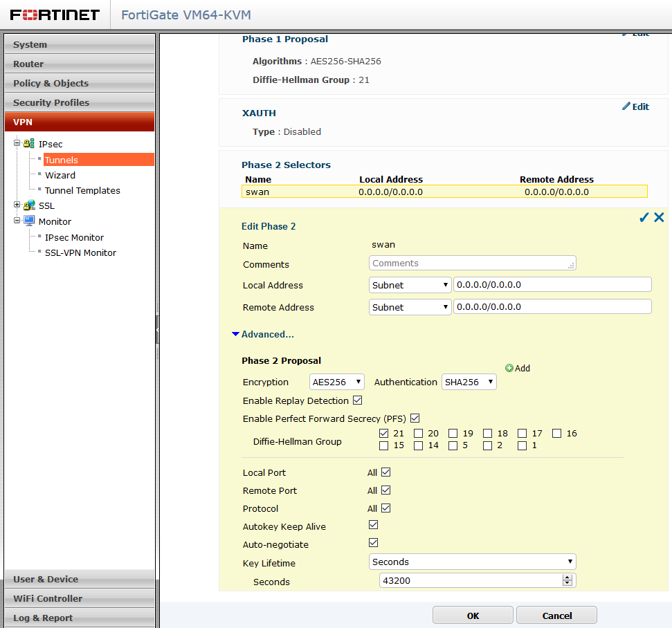Click the up stepper arrow on Seconds field

pyautogui.click(x=567, y=577)
